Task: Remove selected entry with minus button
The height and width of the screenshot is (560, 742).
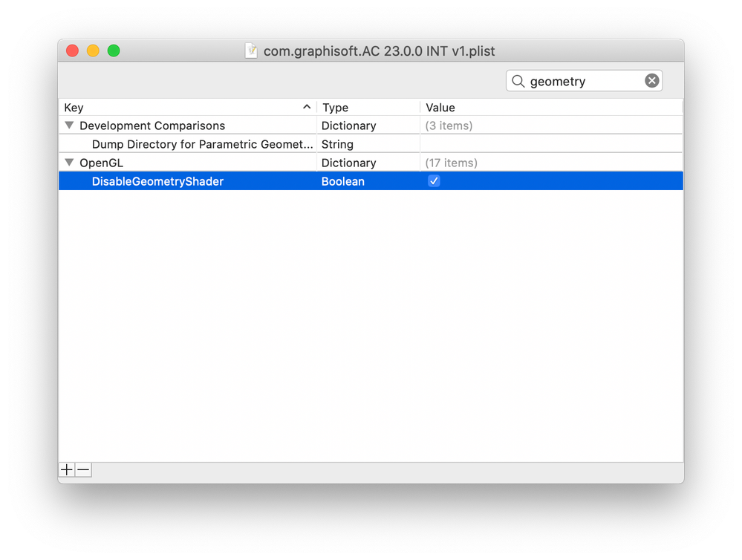Action: tap(83, 469)
